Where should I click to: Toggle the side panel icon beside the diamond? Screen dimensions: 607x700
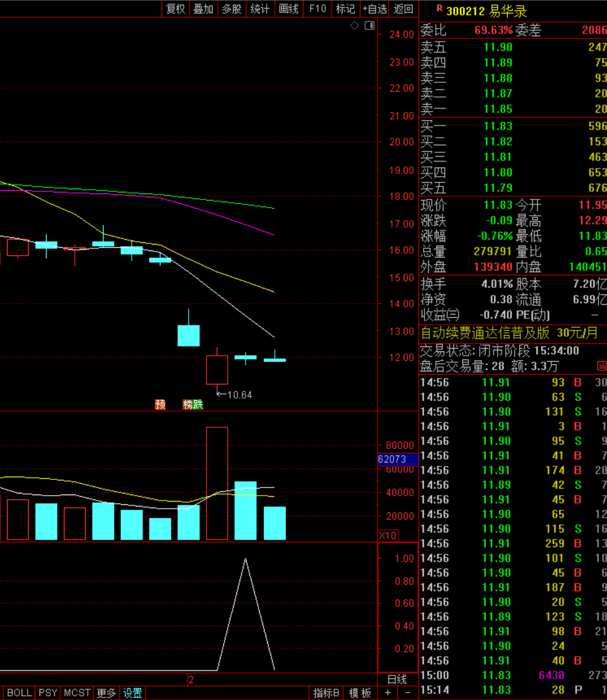pyautogui.click(x=370, y=25)
